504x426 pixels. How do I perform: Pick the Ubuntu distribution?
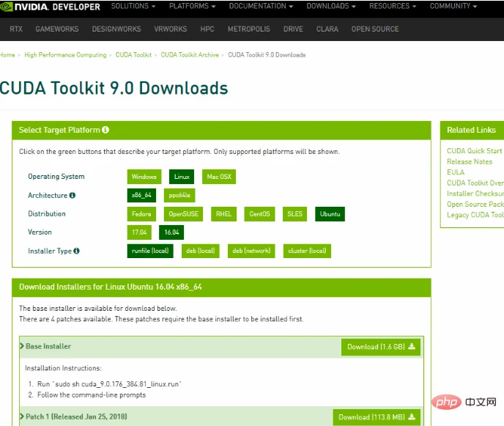330,214
